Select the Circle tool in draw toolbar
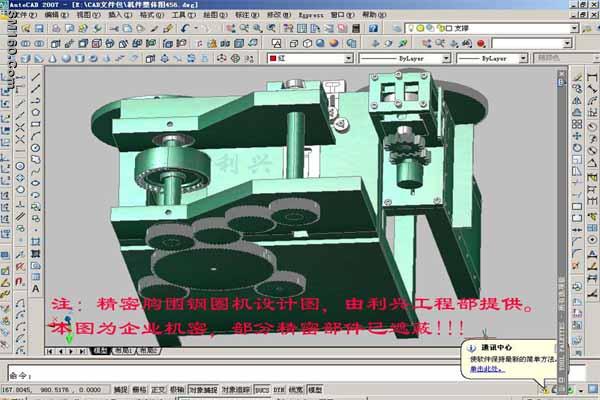The image size is (600, 400). (36, 148)
